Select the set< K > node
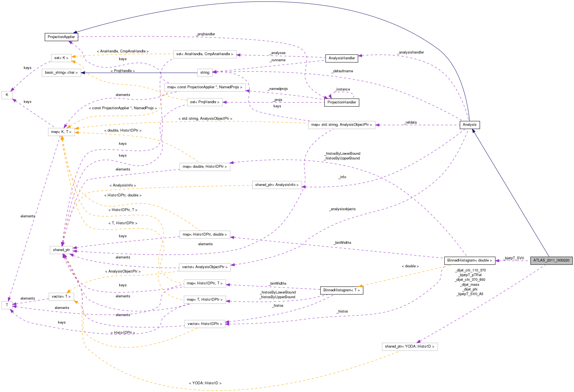Screen dimensions: 574x392 point(61,58)
